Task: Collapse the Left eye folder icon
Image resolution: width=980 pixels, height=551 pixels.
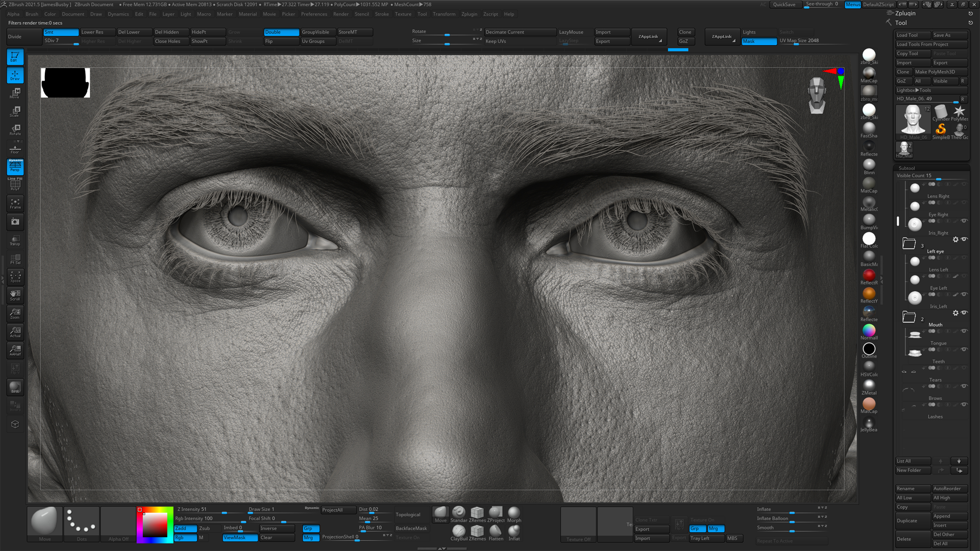Action: click(x=909, y=243)
